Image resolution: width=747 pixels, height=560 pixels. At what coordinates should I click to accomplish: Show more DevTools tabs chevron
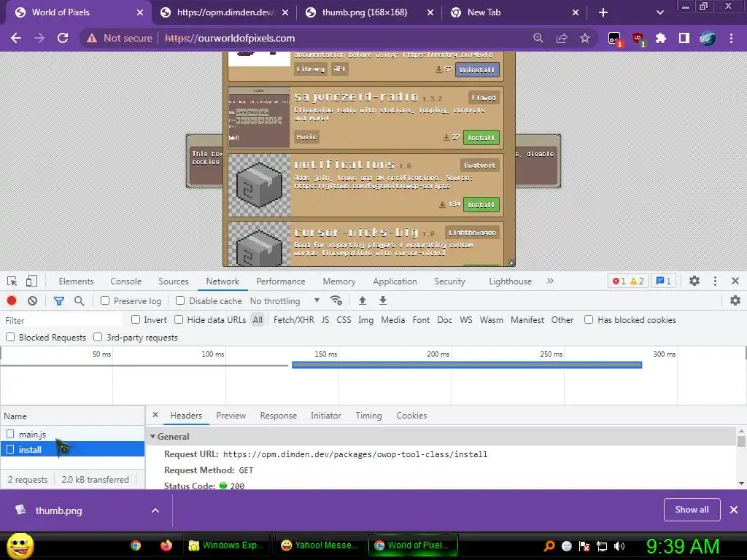click(550, 281)
